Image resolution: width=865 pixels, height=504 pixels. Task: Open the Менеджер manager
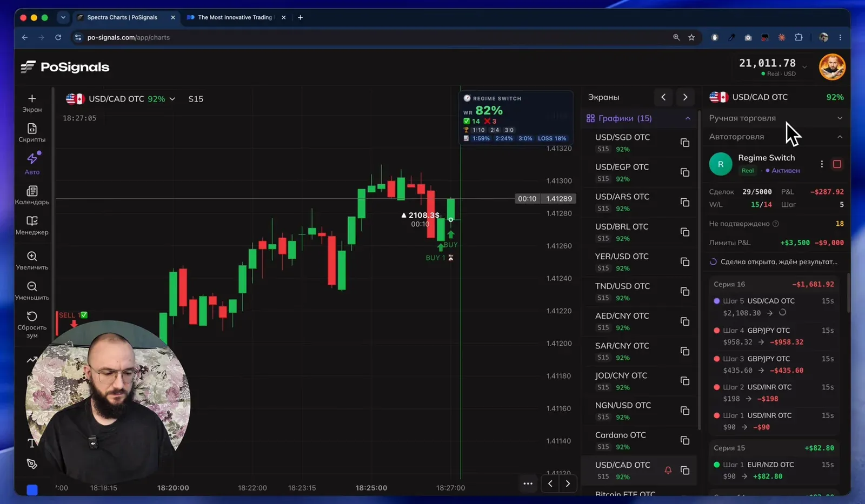coord(32,225)
